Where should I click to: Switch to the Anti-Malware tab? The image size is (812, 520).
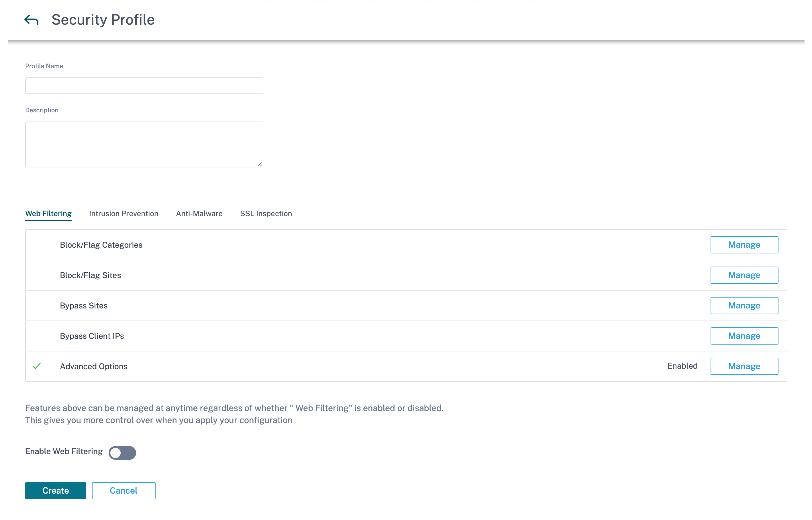pyautogui.click(x=199, y=213)
